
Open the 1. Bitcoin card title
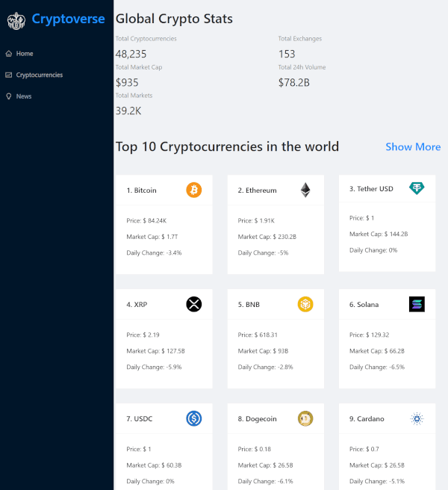pos(142,190)
